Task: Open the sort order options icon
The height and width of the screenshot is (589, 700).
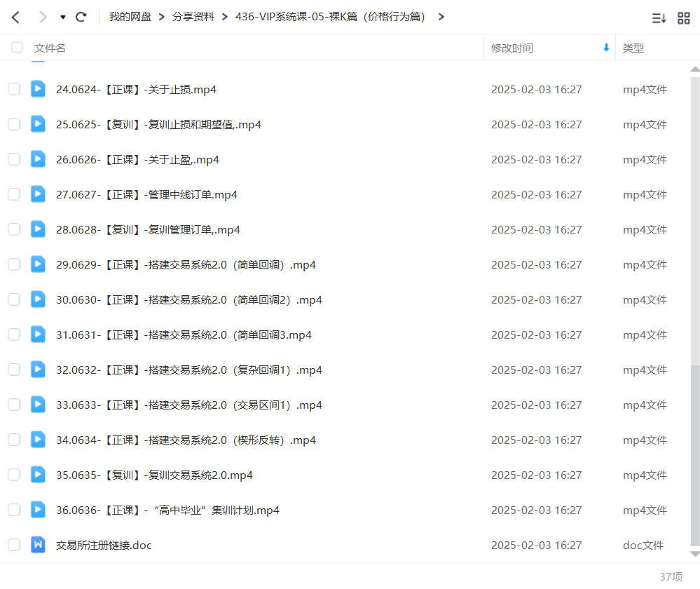Action: (659, 18)
